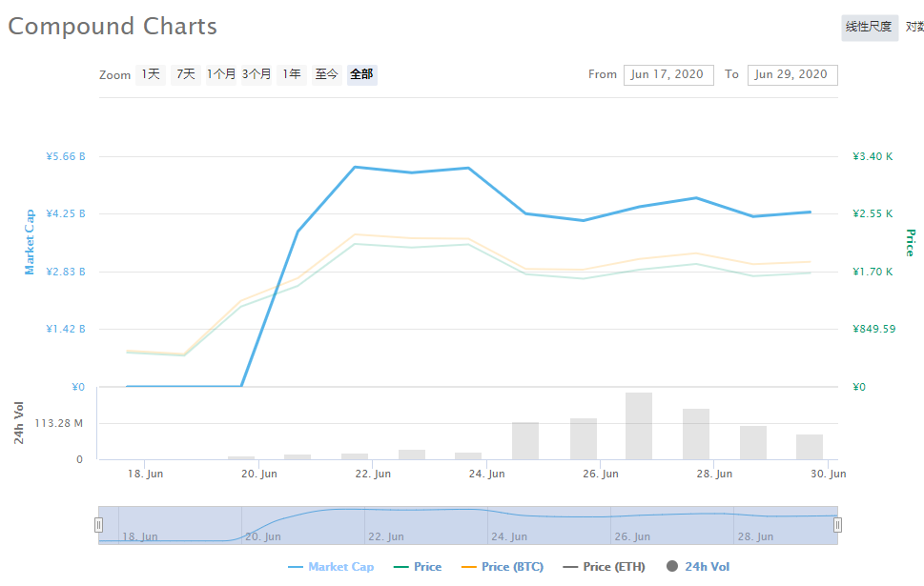Select the 7天 zoom range
Screen dimensions: 924x586
click(185, 74)
